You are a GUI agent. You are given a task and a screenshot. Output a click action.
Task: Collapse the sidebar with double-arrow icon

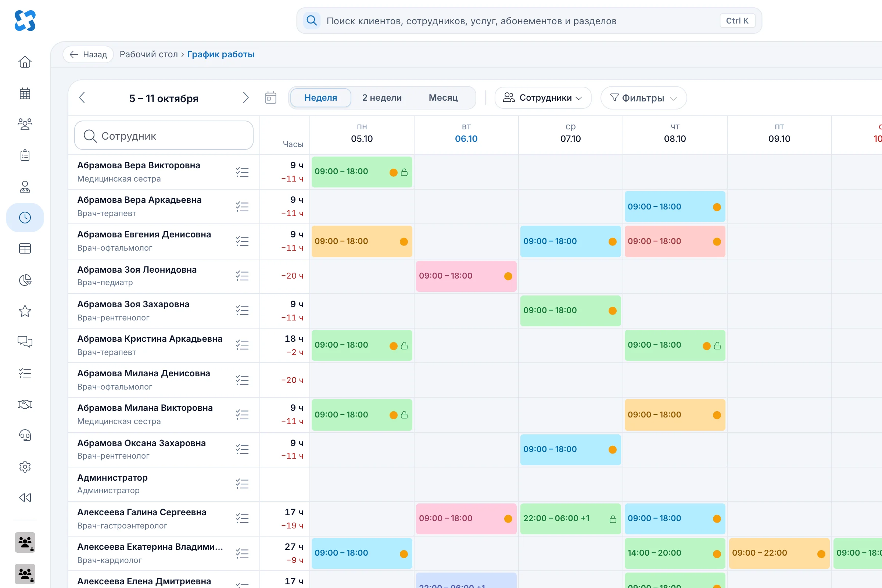click(25, 498)
